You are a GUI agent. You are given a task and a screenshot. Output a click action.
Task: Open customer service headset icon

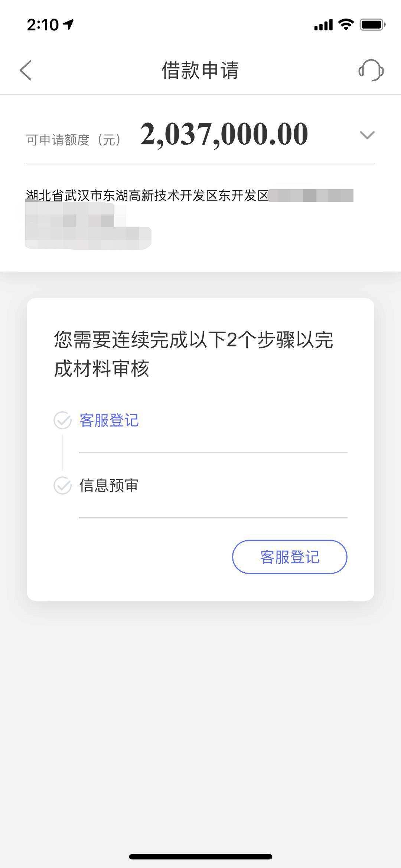pos(371,70)
